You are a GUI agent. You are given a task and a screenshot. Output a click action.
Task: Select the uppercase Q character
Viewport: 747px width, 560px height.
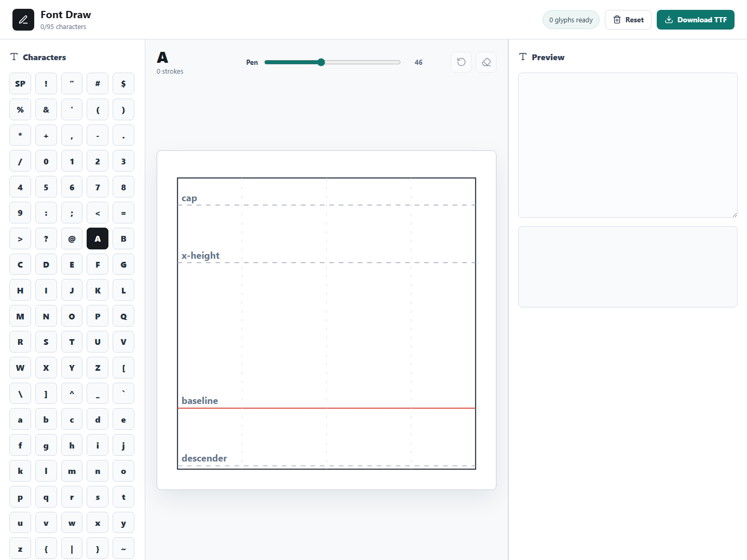click(123, 316)
